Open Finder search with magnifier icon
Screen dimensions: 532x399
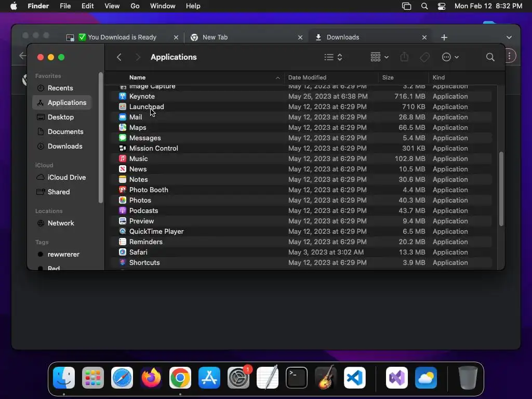[x=490, y=57]
